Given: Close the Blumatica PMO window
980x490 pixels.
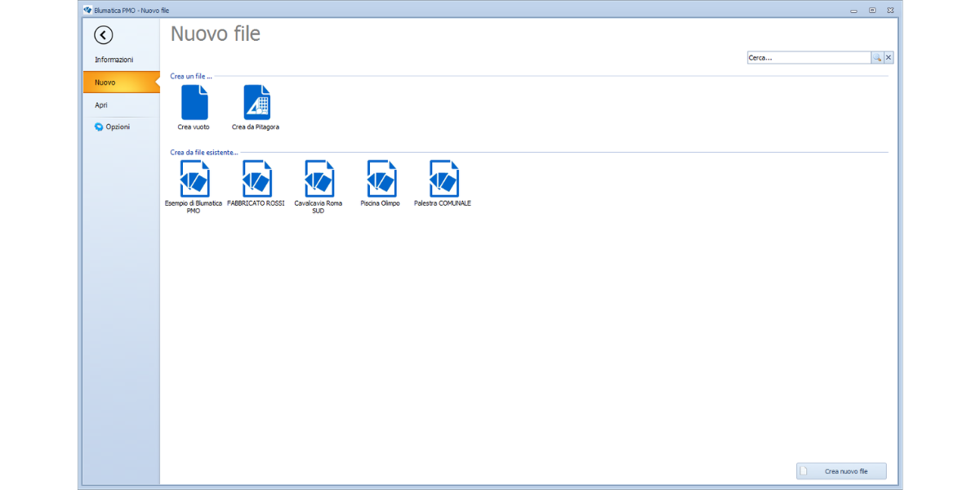Looking at the screenshot, I should tap(890, 10).
